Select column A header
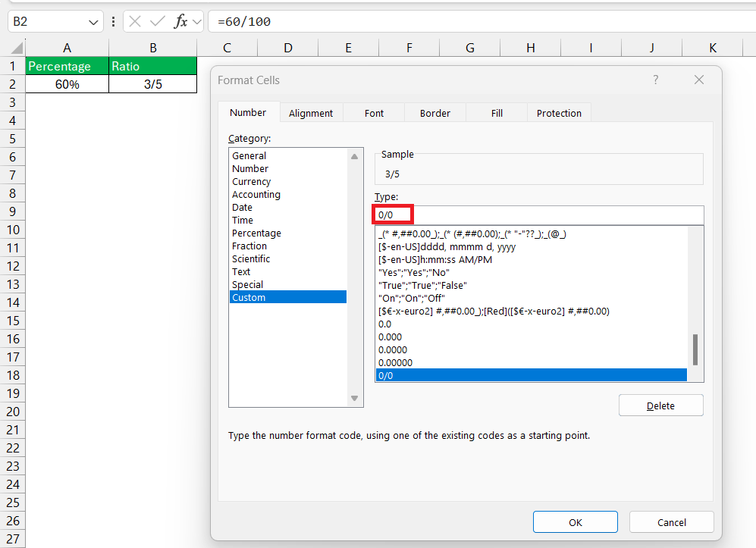The height and width of the screenshot is (548, 756). (67, 48)
